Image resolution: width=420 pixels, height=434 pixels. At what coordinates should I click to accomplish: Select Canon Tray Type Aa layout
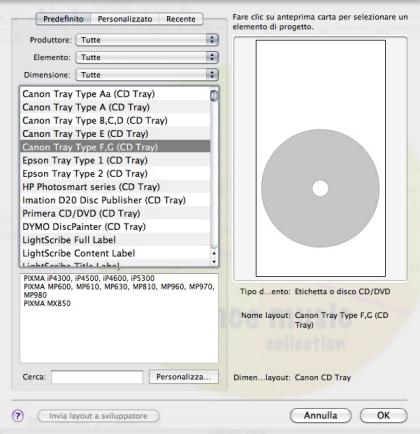[115, 94]
